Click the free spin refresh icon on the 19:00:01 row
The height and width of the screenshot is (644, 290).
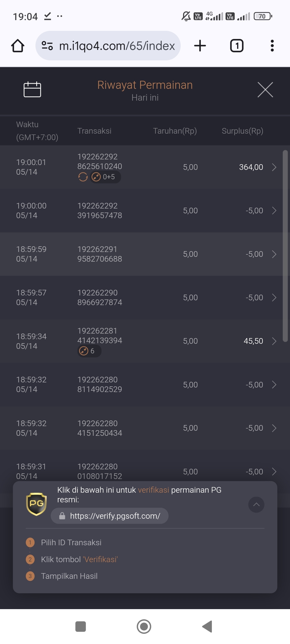(x=83, y=177)
